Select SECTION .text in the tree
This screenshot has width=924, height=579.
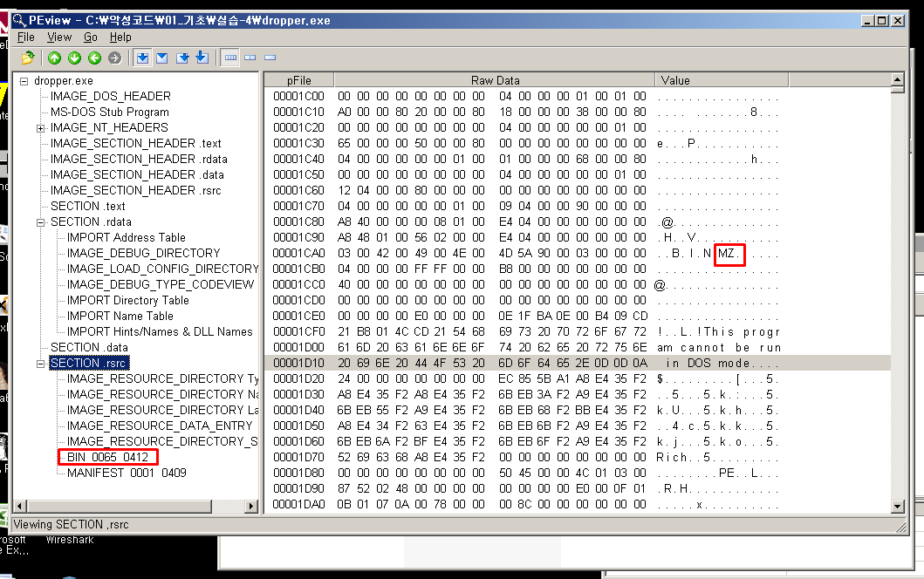click(x=88, y=206)
